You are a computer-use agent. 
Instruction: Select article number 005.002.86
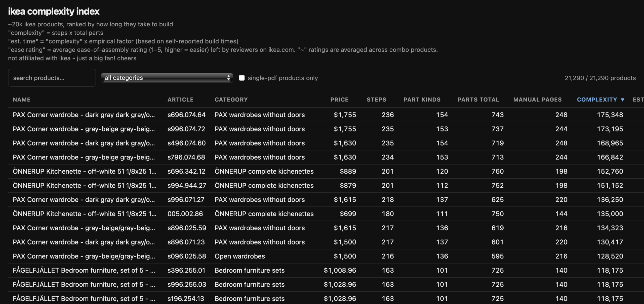coord(185,214)
